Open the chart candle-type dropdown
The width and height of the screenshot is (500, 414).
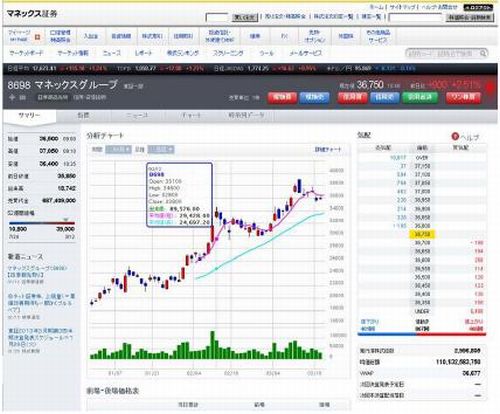coord(161,149)
